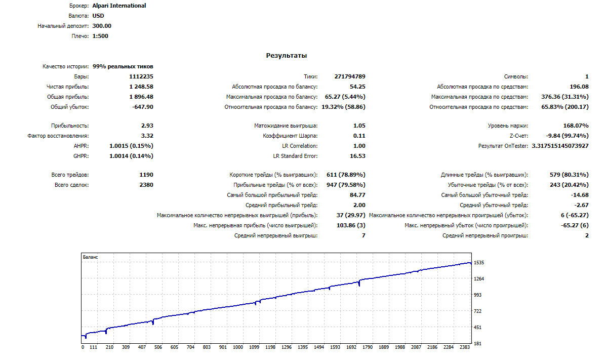Click the currency value USD
The image size is (606, 364).
click(98, 16)
